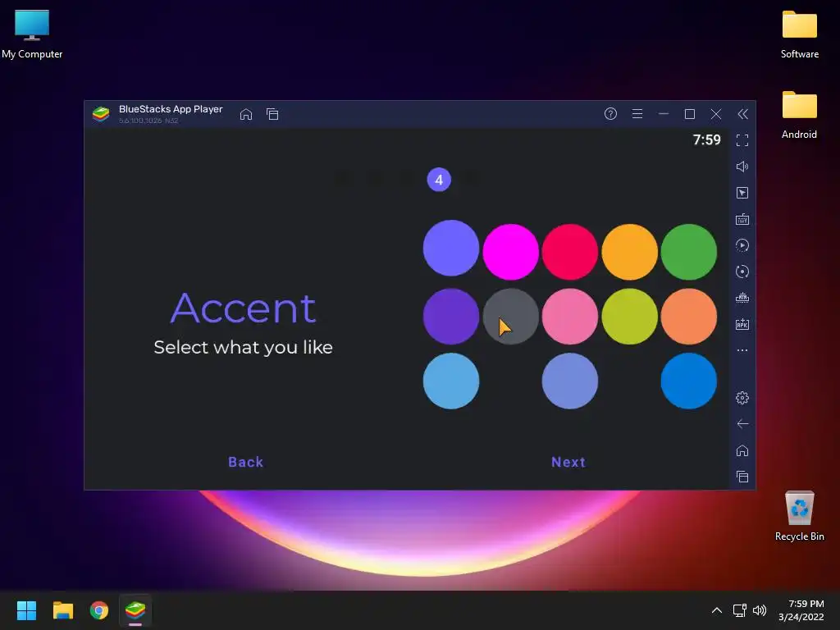Open the network icon in system tray
Screen dimensions: 840x630
[740, 610]
